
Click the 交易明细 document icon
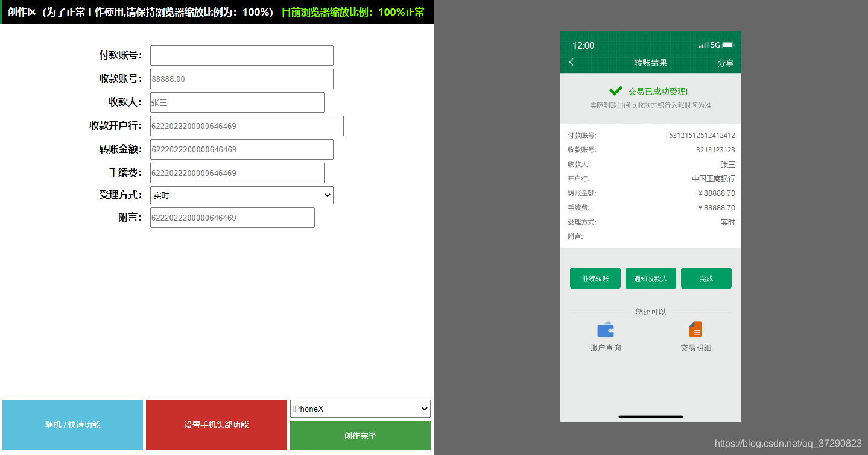[695, 330]
